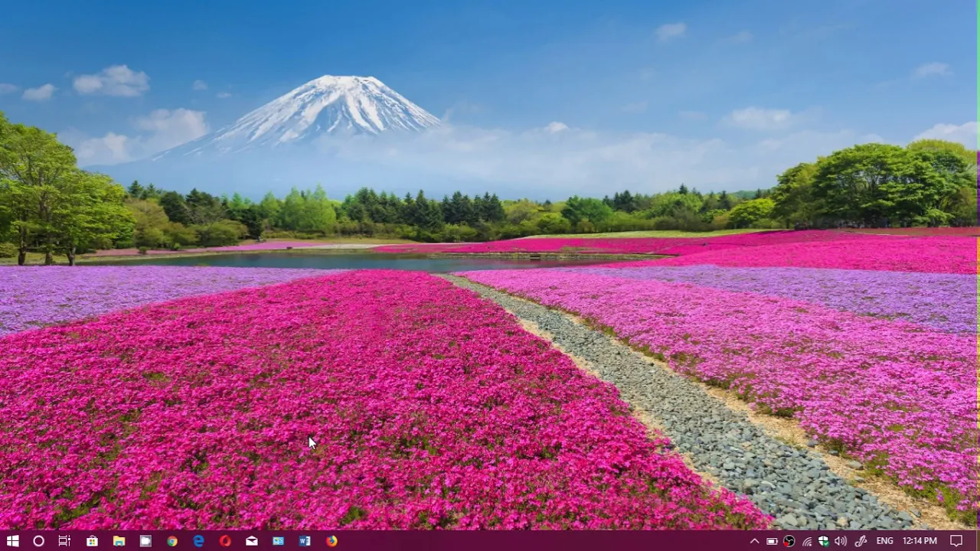The height and width of the screenshot is (551, 980).
Task: Open the blue contact card app icon on the taskbar
Action: [x=278, y=541]
